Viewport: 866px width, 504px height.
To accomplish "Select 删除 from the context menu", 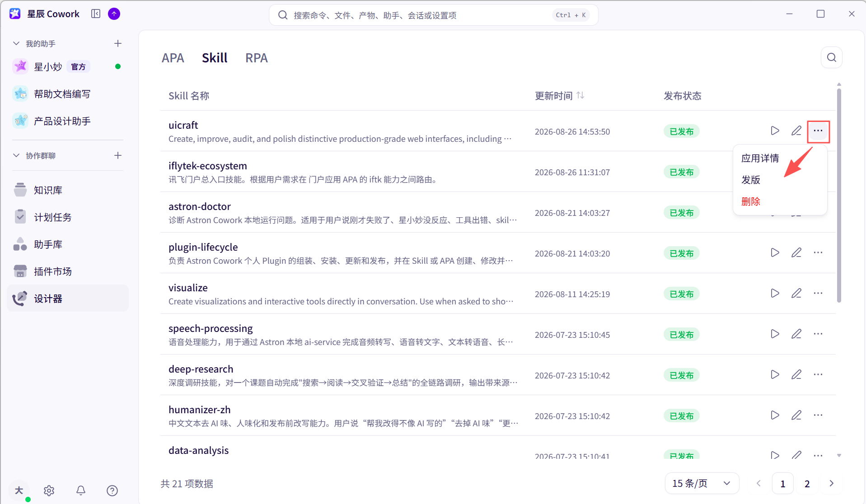I will (x=751, y=202).
